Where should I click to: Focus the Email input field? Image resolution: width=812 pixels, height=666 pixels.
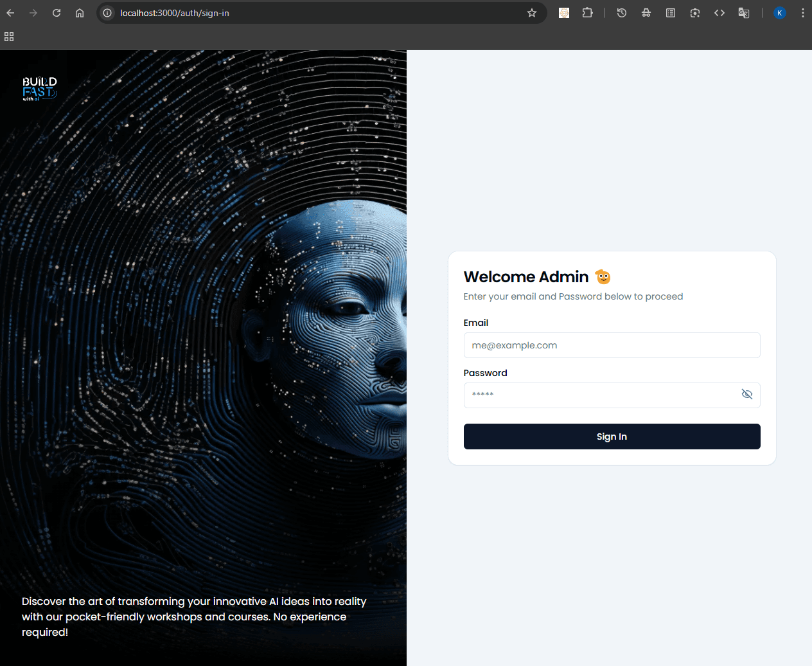(x=612, y=345)
